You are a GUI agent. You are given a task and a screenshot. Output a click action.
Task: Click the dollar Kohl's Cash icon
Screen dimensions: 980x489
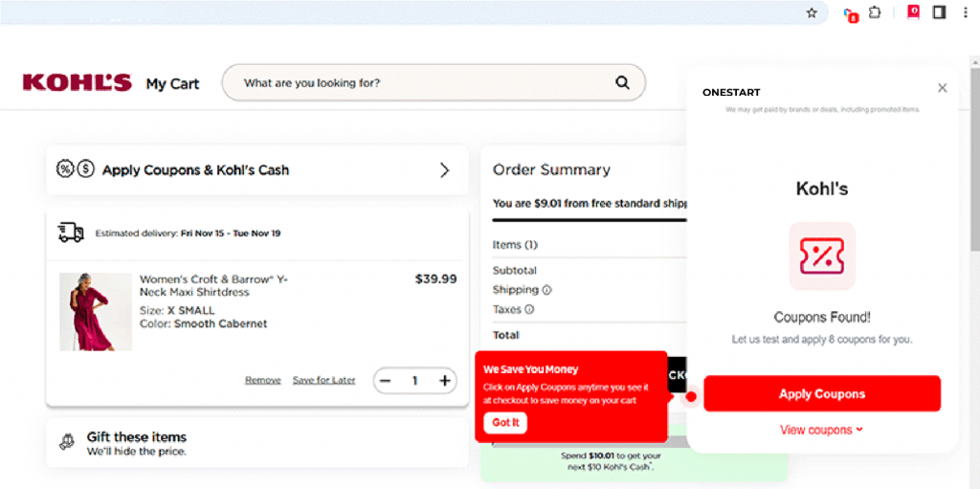(x=85, y=168)
